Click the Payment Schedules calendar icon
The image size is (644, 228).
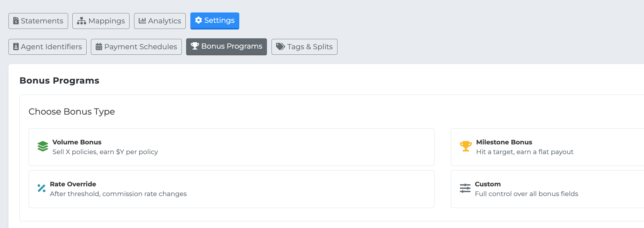click(x=99, y=47)
